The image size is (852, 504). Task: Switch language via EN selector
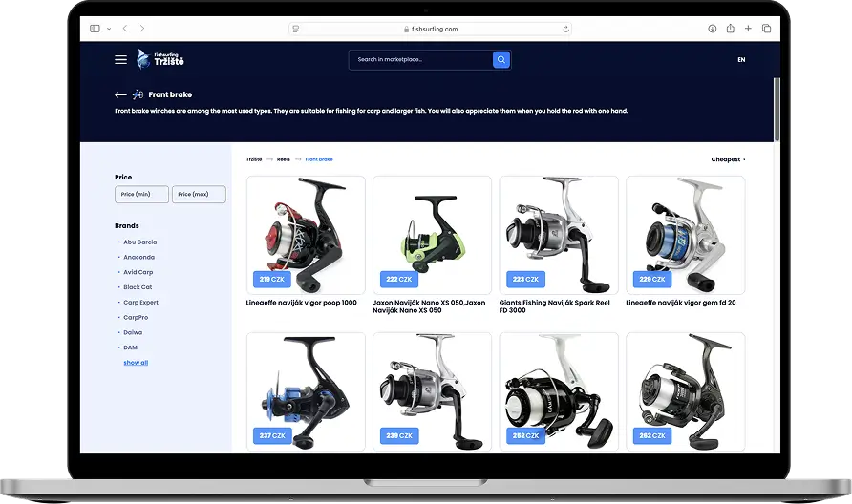[741, 60]
